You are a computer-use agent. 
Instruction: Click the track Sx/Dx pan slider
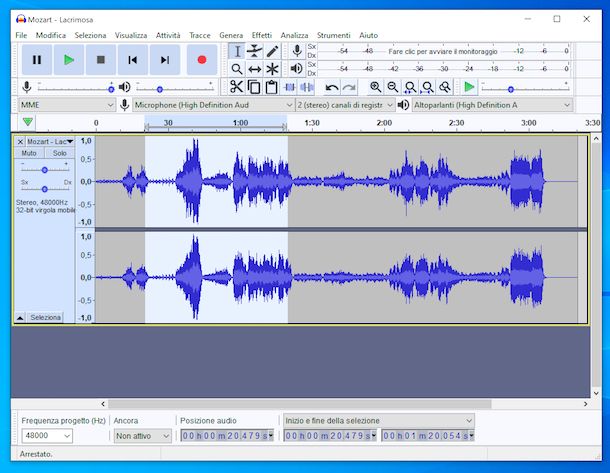pyautogui.click(x=45, y=189)
